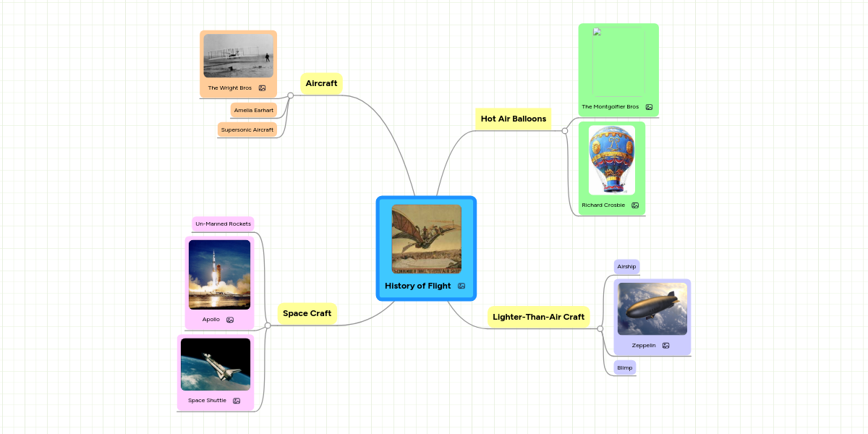Collapse Lighter-Than-Air Craft branch via connector dot
868x434 pixels.
click(600, 330)
